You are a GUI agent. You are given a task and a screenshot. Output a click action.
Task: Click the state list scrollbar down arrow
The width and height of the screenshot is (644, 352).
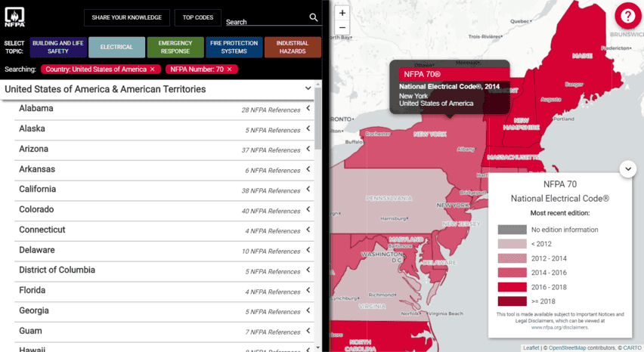click(318, 348)
